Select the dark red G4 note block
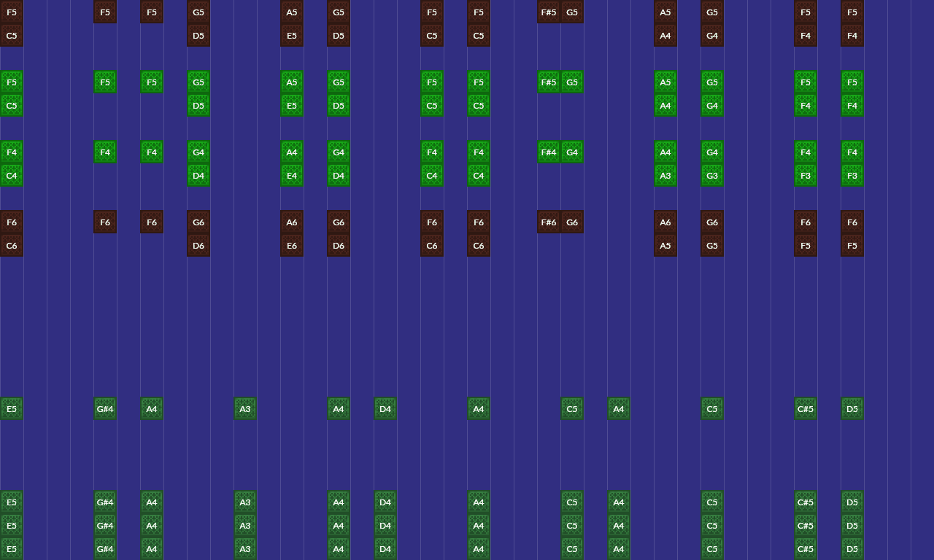The height and width of the screenshot is (560, 934). (712, 35)
